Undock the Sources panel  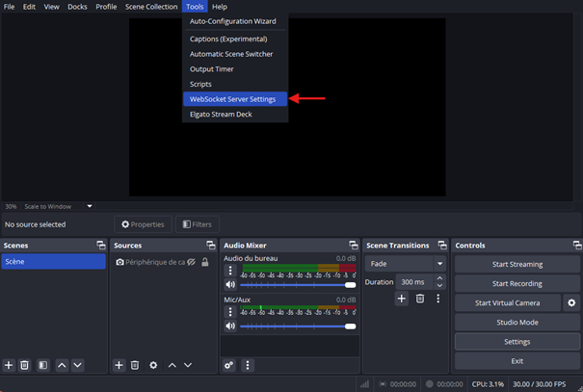point(211,246)
